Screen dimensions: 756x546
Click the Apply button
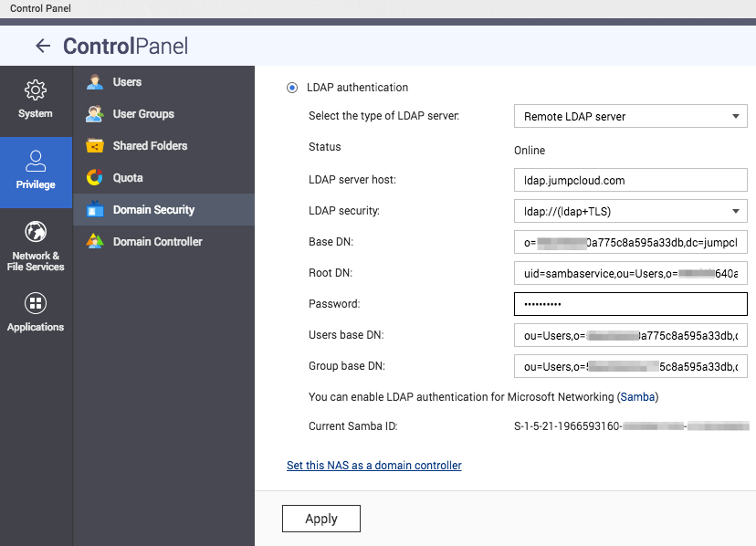(x=321, y=519)
